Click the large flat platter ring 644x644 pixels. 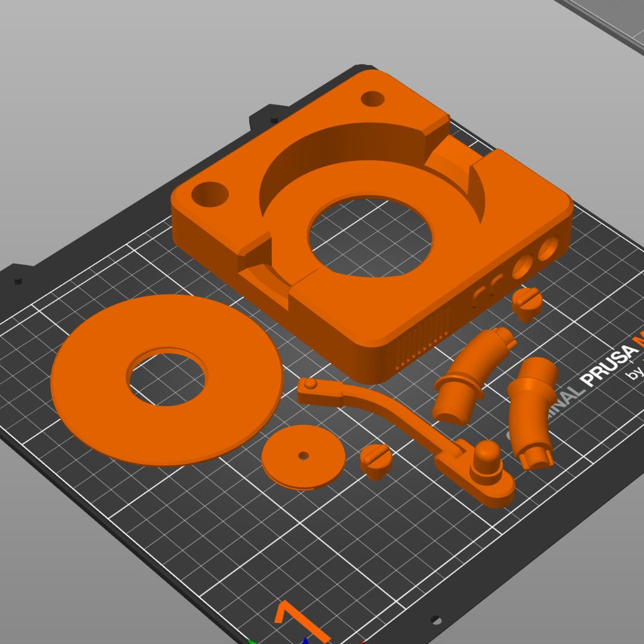coord(94,402)
